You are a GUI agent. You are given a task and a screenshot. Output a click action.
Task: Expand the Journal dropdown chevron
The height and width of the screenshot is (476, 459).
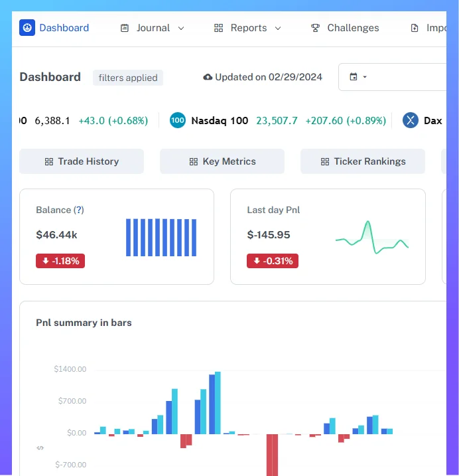point(181,28)
